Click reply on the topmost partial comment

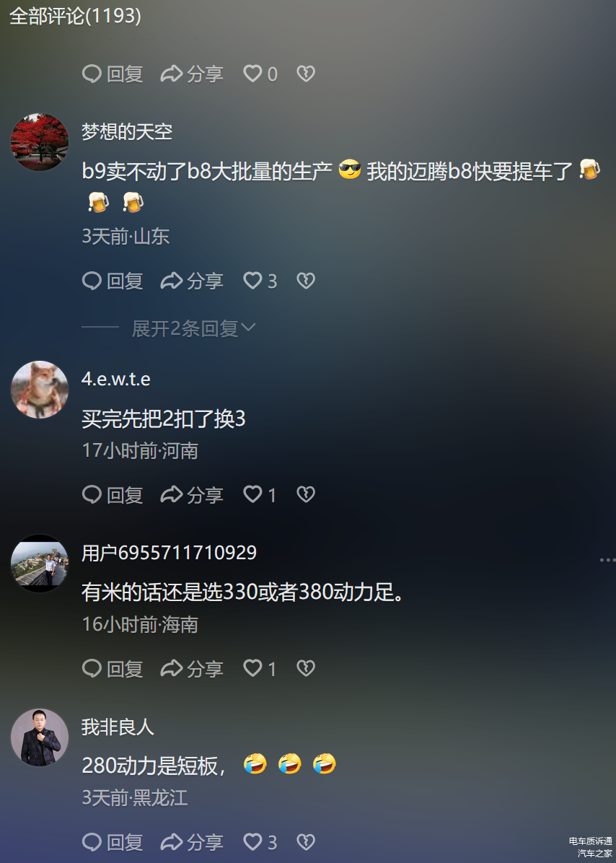pos(113,74)
